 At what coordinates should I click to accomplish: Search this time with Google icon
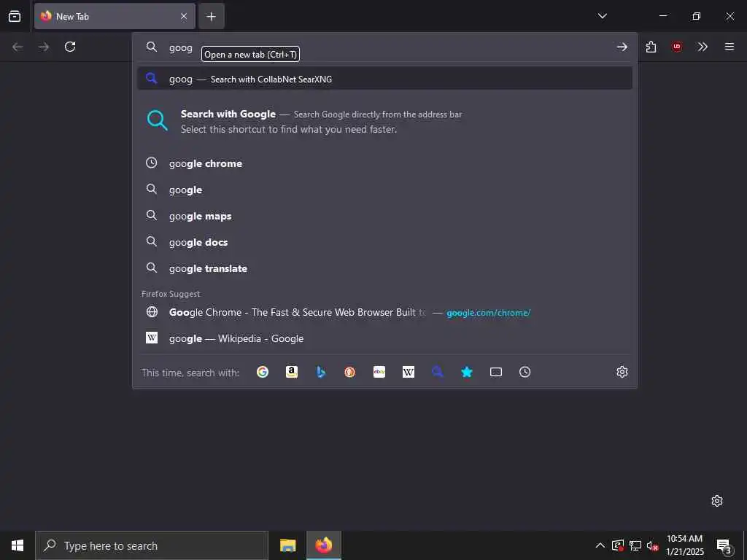click(263, 372)
